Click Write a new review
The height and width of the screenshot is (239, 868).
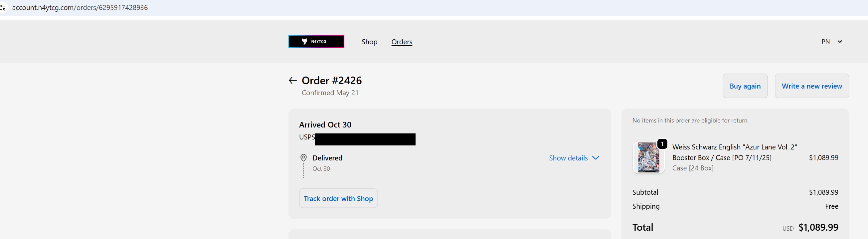(x=812, y=86)
